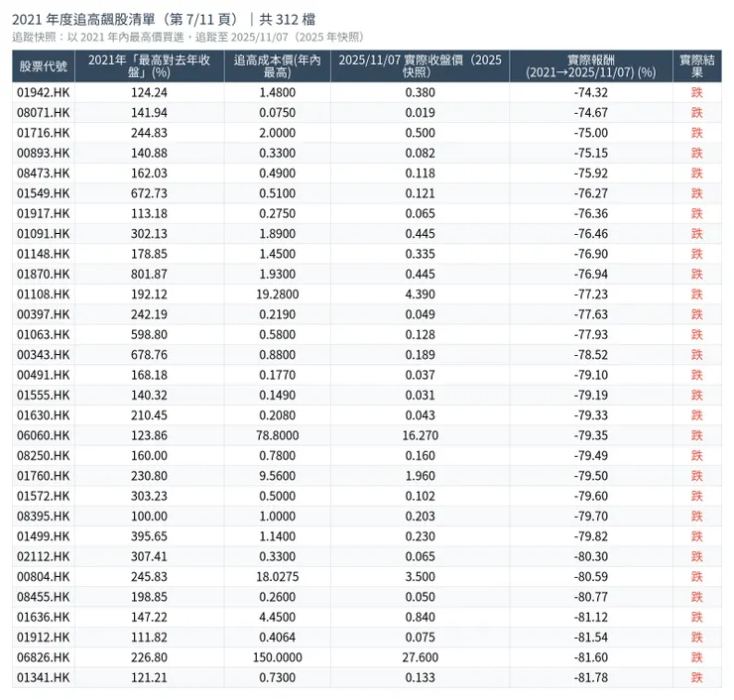Click the 302.13 percentage cell
Image resolution: width=734 pixels, height=700 pixels.
pyautogui.click(x=149, y=233)
